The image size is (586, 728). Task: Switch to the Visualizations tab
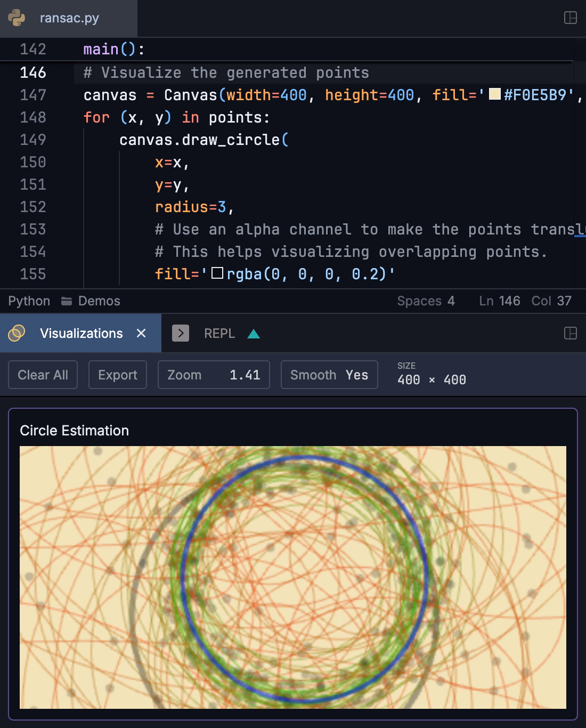[81, 333]
